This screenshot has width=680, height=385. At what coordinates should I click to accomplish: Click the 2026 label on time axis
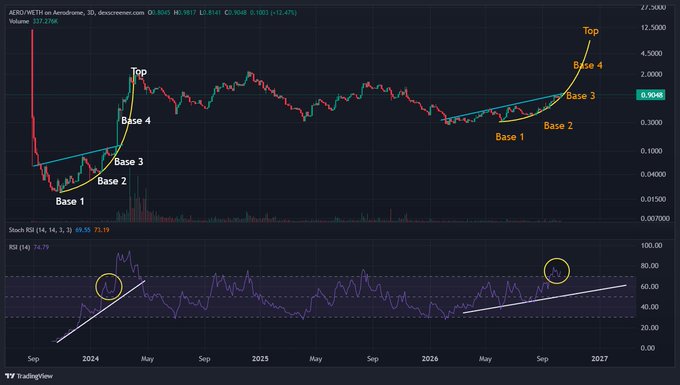click(430, 359)
